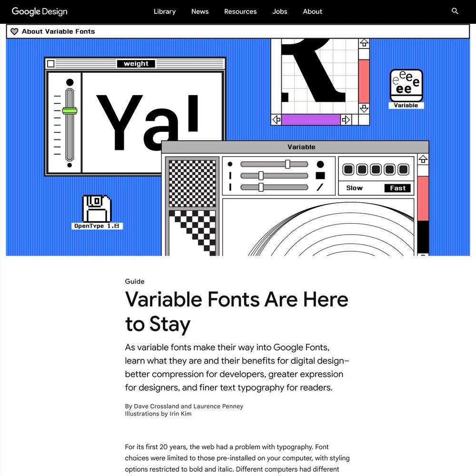The image size is (476, 476).
Task: Click the Variable 'eee' icon in the illustration
Action: 406,85
